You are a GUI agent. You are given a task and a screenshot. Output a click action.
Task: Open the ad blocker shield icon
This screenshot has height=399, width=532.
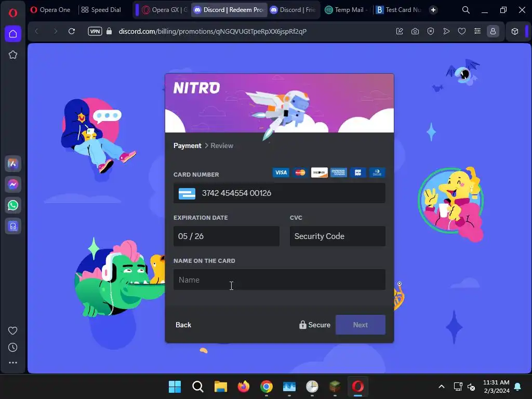431,32
